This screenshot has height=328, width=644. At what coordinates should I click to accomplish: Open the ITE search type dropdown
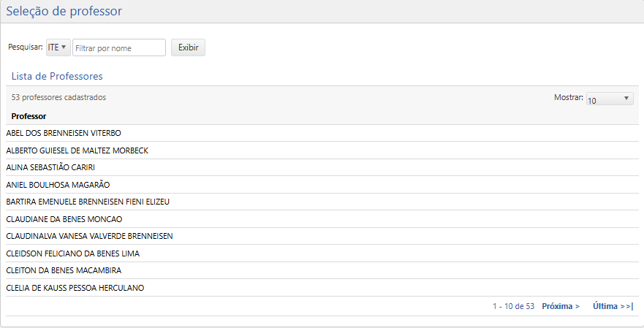coord(58,47)
